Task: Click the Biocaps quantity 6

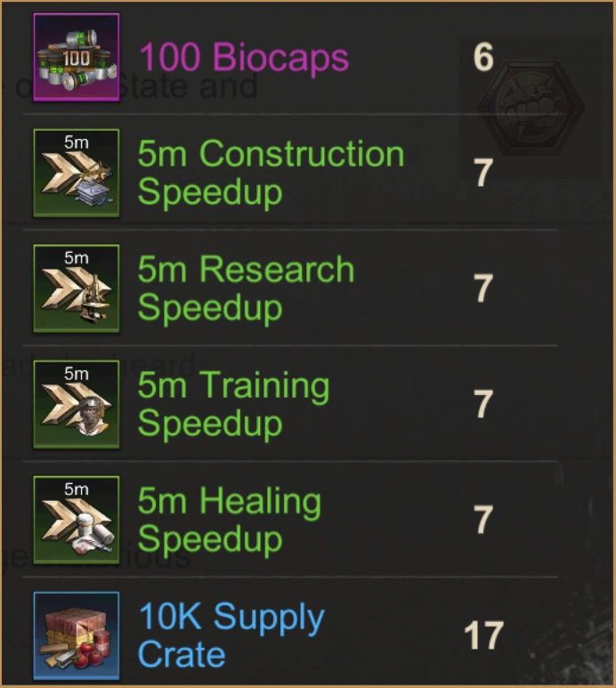Action: pyautogui.click(x=483, y=57)
